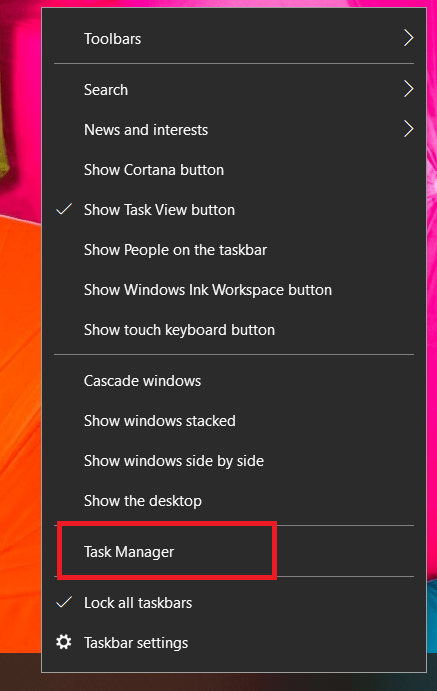
Task: Expand the Search submenu chevron
Action: [409, 89]
